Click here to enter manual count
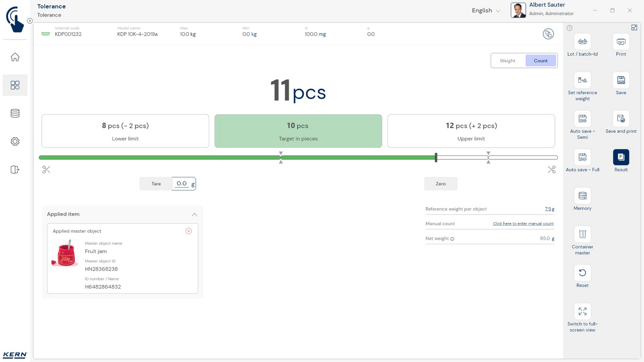This screenshot has height=362, width=644. (523, 224)
